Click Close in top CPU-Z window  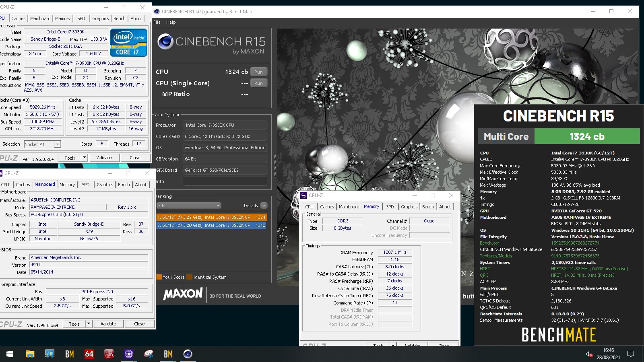point(135,158)
